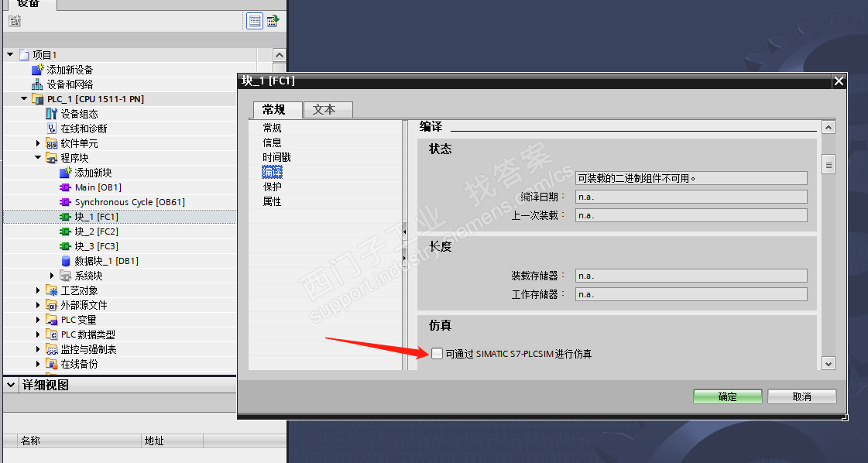
Task: Select 保护 in the dialog navigation list
Action: click(272, 187)
